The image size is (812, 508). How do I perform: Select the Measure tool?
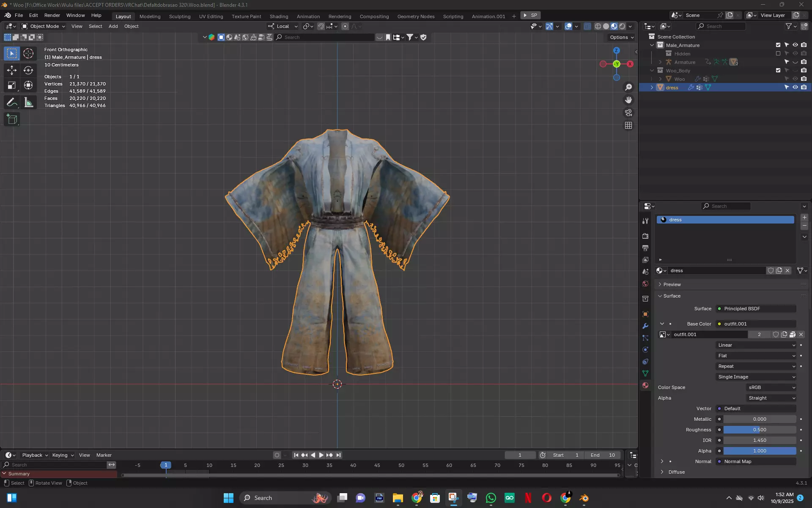point(28,102)
